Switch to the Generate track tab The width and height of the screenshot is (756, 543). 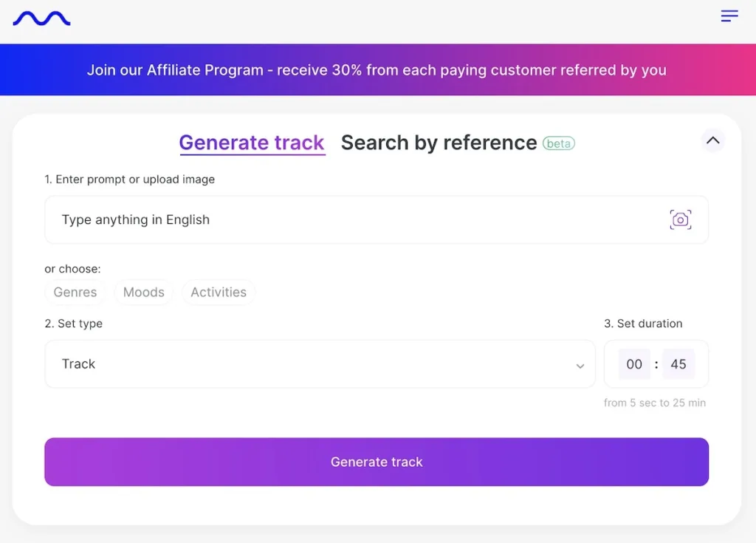coord(252,143)
